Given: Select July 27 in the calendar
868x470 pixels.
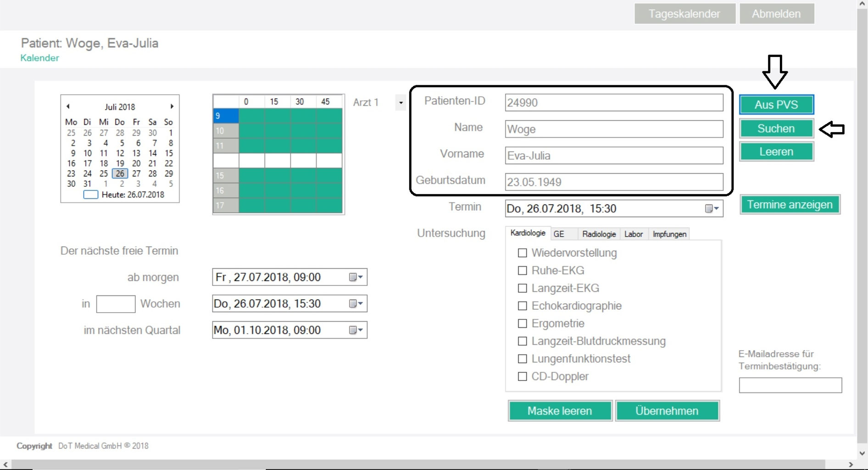Looking at the screenshot, I should pos(136,173).
